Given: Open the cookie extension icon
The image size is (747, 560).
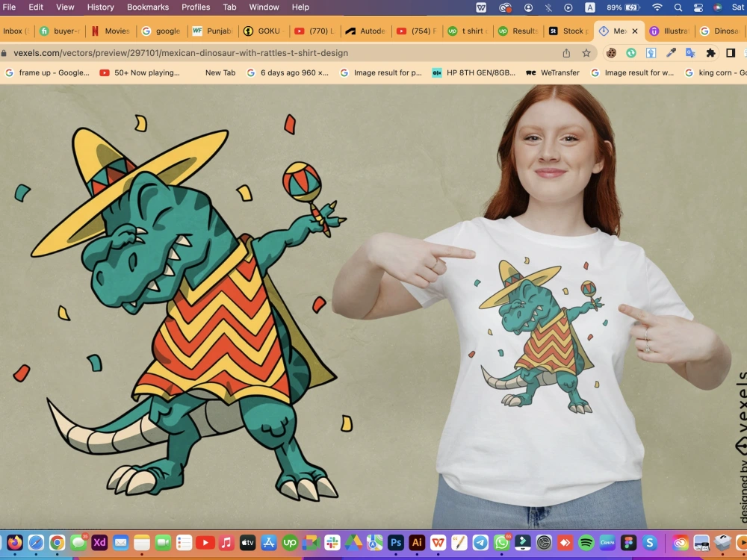Looking at the screenshot, I should click(611, 53).
